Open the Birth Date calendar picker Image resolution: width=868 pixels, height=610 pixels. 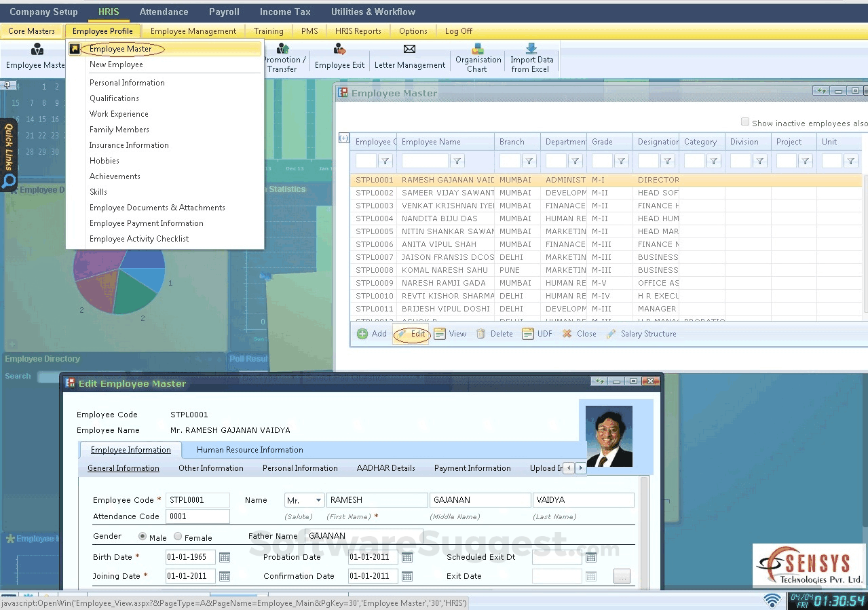pos(225,557)
